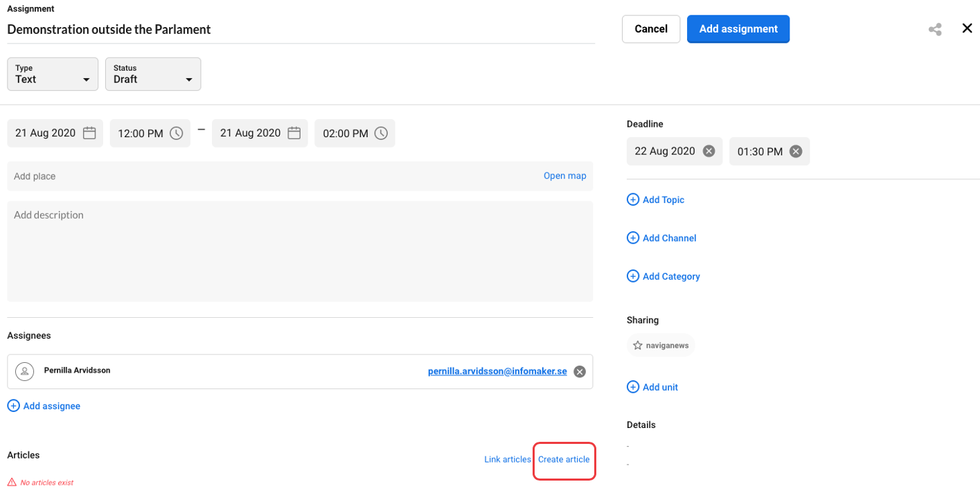
Task: Open the end date calendar picker
Action: click(295, 132)
